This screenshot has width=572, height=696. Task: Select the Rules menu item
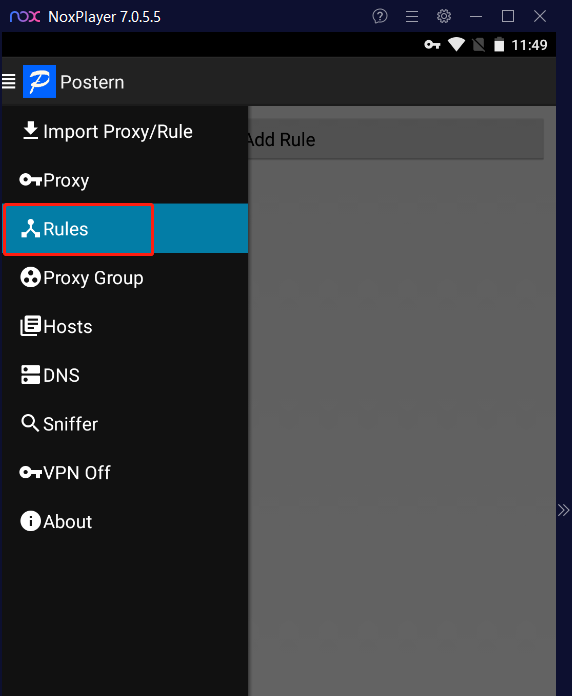tap(125, 229)
